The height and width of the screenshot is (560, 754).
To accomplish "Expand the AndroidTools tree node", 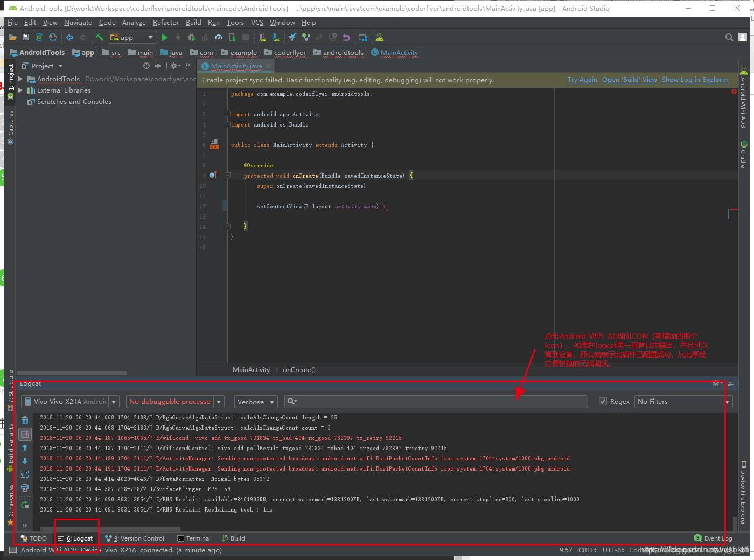I will coord(20,79).
